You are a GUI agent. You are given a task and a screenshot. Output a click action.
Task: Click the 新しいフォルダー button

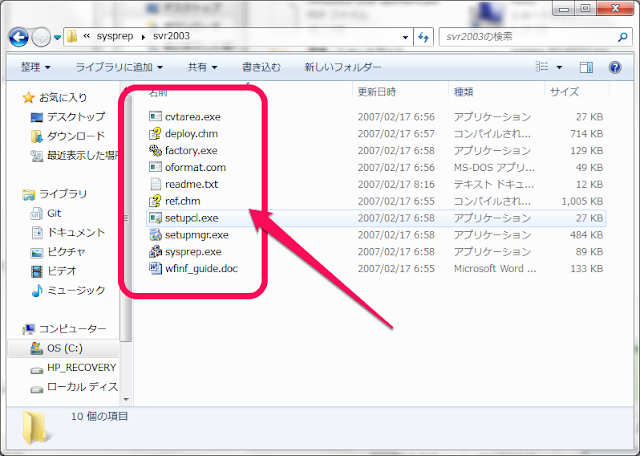point(342,67)
